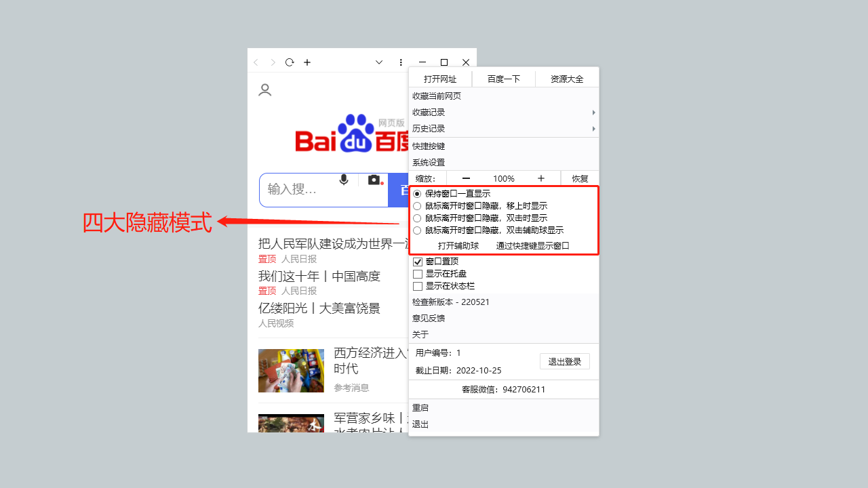This screenshot has width=868, height=488.
Task: Select the voice search microphone icon
Action: (x=343, y=180)
